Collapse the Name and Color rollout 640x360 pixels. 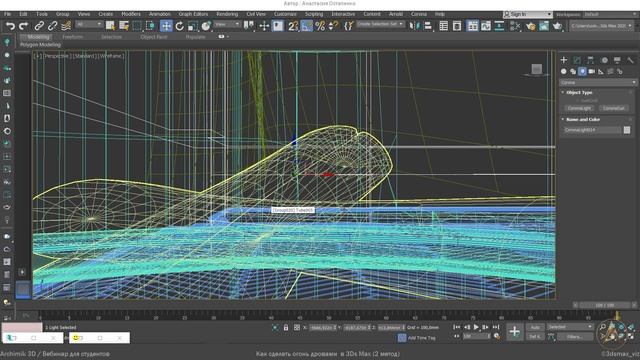[x=583, y=120]
